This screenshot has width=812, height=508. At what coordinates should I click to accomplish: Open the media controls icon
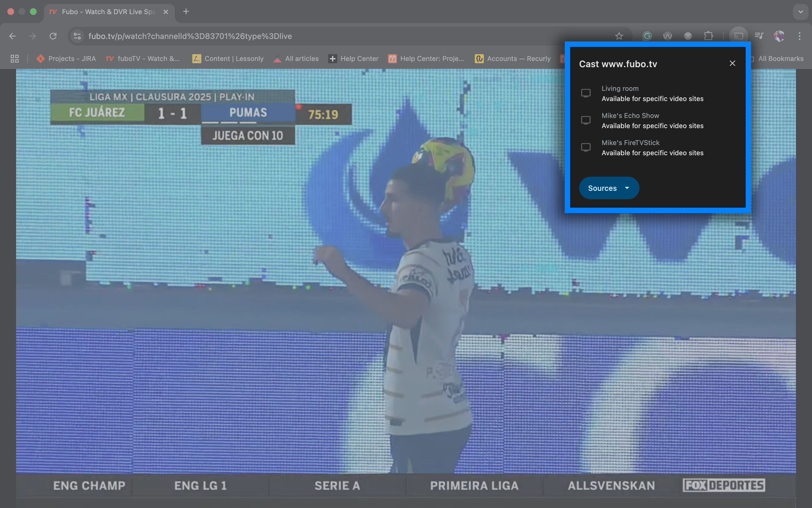759,36
